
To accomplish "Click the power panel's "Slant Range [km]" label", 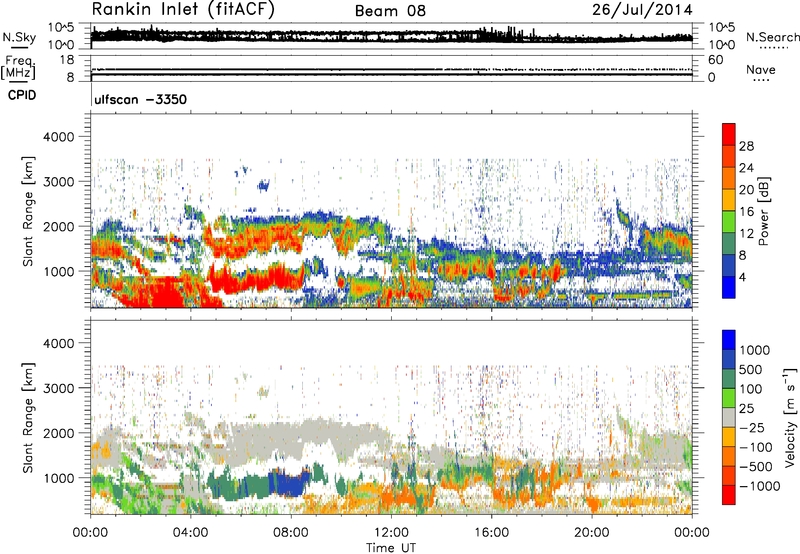I will (28, 211).
